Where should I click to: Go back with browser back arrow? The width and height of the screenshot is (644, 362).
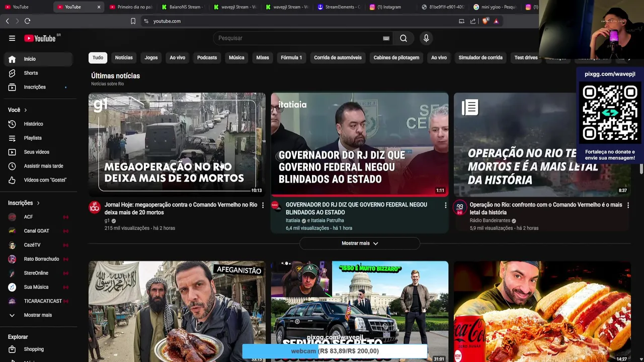(7, 21)
